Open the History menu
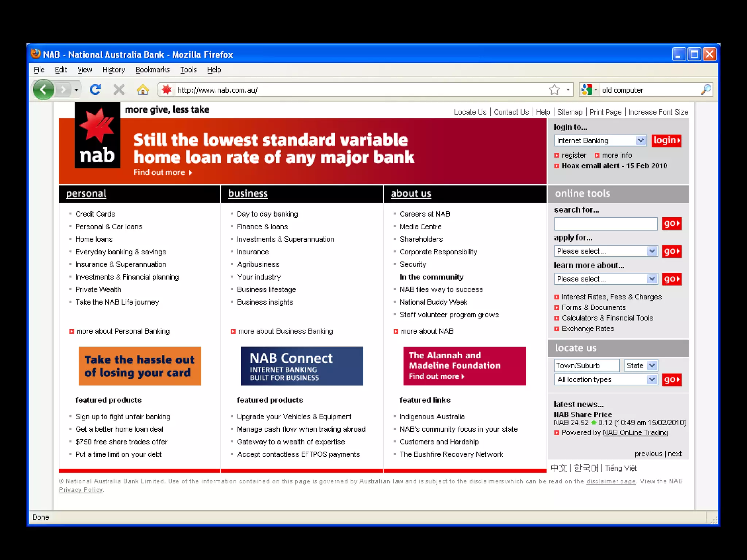Image resolution: width=747 pixels, height=560 pixels. pos(113,70)
